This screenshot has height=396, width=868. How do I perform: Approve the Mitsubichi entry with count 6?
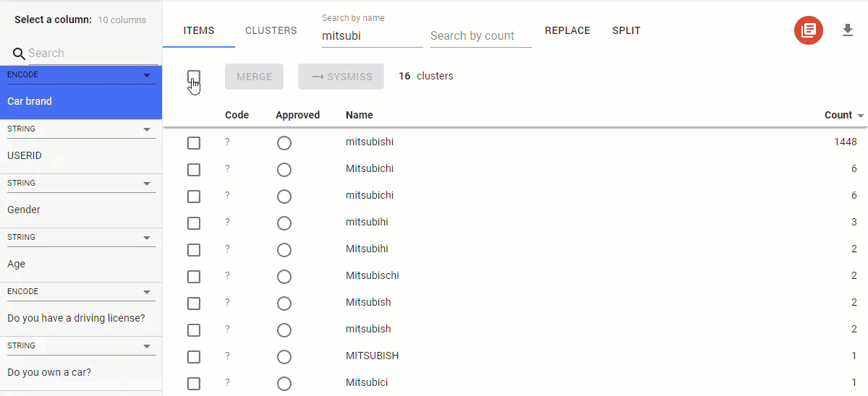pyautogui.click(x=284, y=170)
